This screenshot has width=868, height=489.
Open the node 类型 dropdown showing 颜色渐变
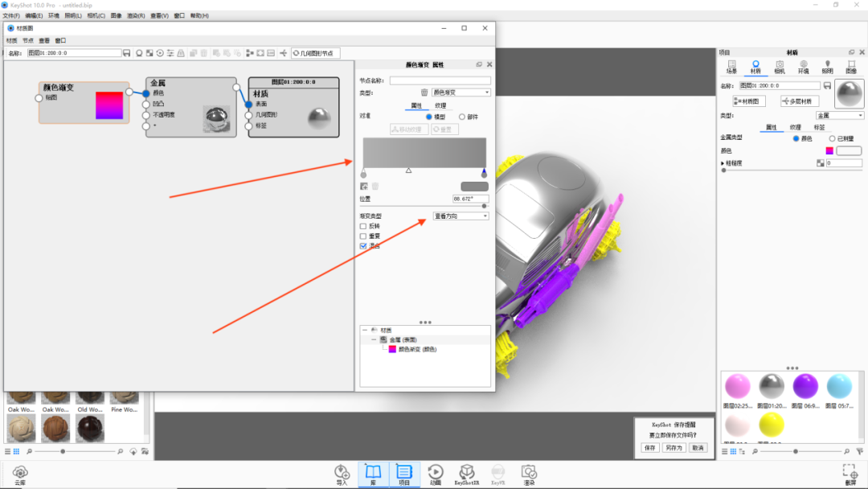[461, 92]
